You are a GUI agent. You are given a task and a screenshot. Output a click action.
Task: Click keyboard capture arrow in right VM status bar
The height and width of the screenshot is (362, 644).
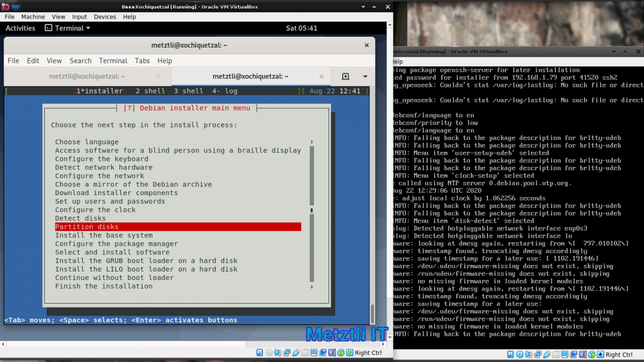click(x=600, y=354)
